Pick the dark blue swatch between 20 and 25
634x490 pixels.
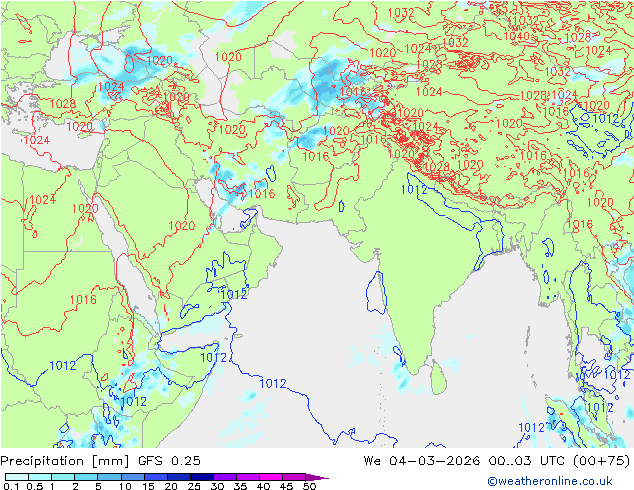tap(178, 477)
